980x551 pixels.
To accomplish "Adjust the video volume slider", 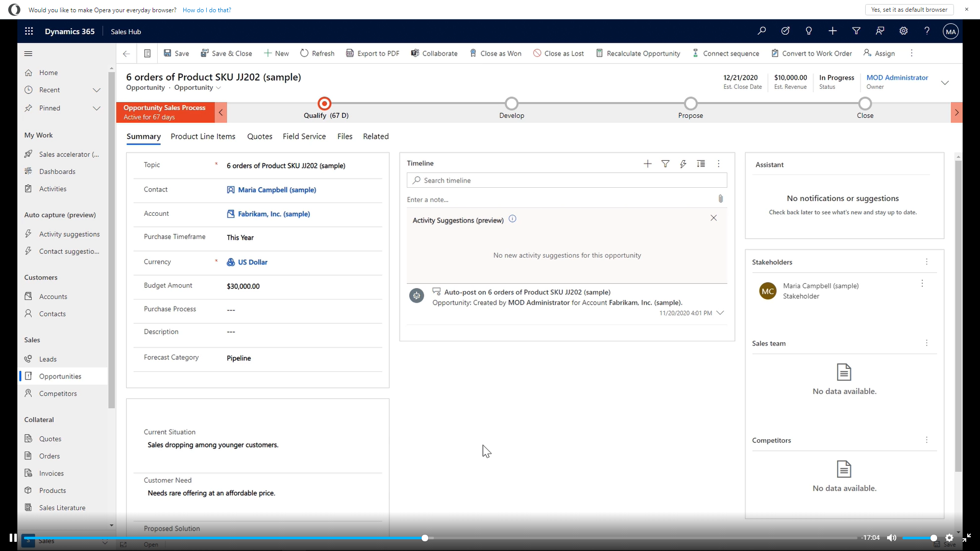I will pyautogui.click(x=919, y=538).
